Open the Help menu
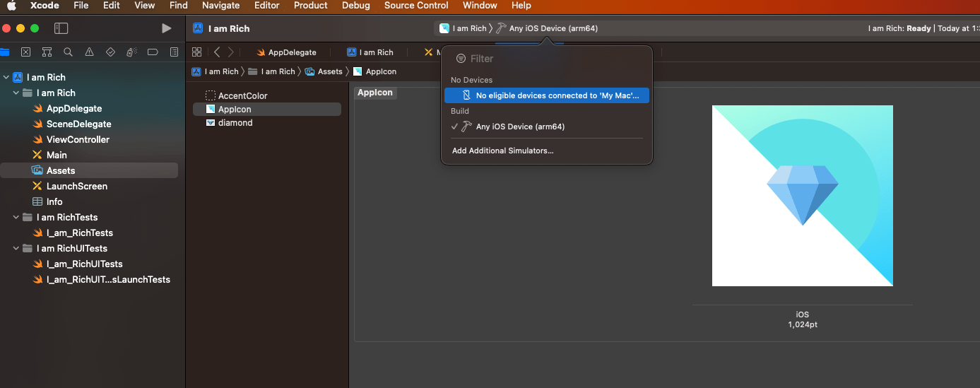Image resolution: width=980 pixels, height=388 pixels. tap(521, 6)
